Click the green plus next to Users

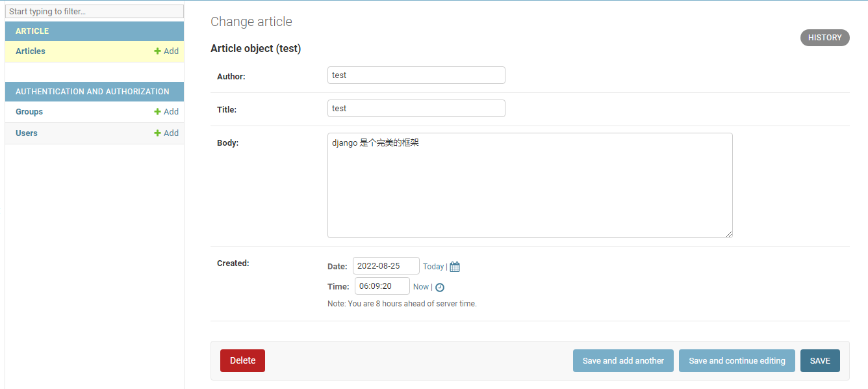click(x=157, y=133)
